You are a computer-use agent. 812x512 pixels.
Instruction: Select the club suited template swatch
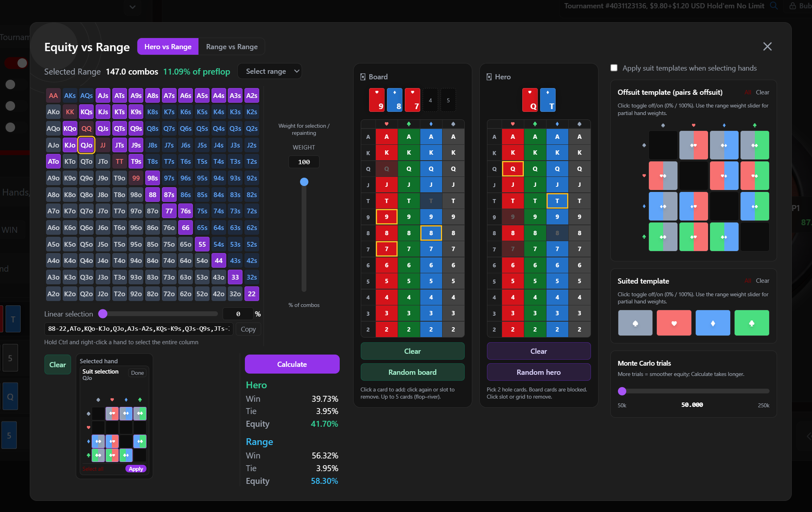tap(752, 323)
